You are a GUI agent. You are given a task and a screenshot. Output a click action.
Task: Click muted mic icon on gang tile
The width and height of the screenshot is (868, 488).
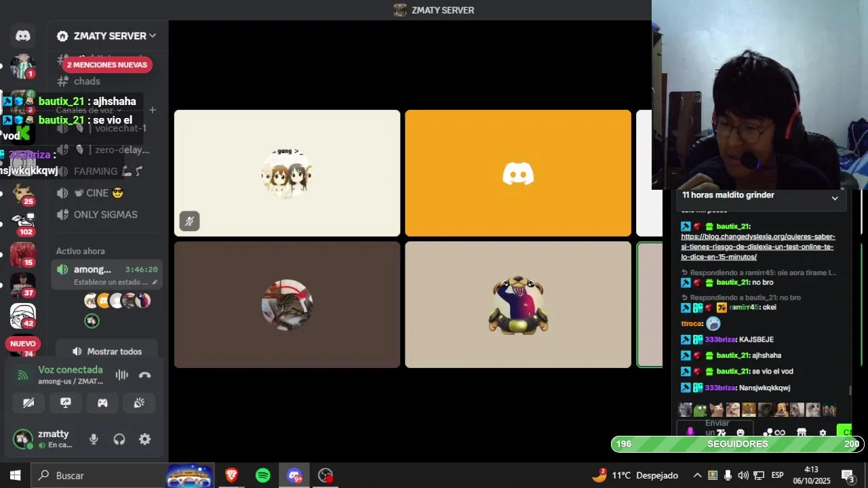click(189, 221)
